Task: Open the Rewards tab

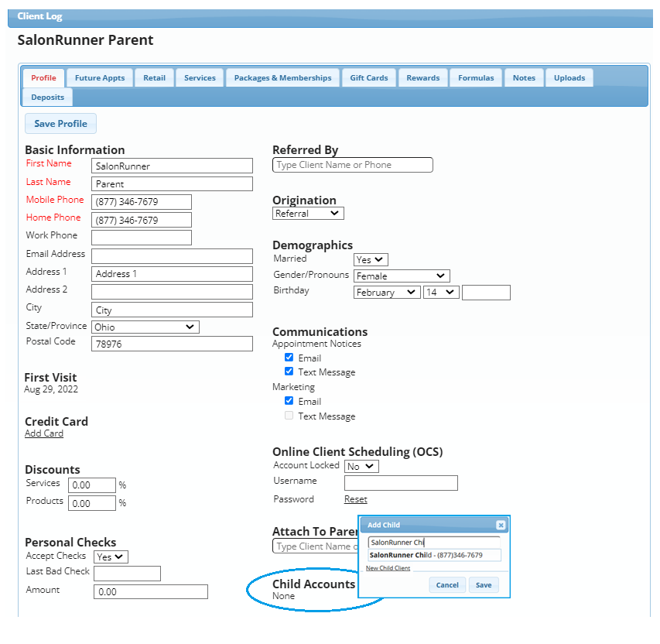Action: coord(422,78)
